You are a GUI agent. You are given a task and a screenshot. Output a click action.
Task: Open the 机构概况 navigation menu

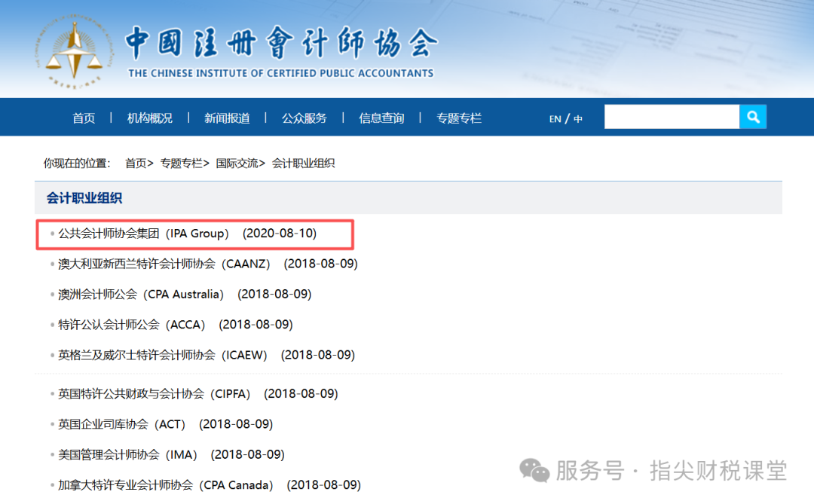tap(149, 118)
